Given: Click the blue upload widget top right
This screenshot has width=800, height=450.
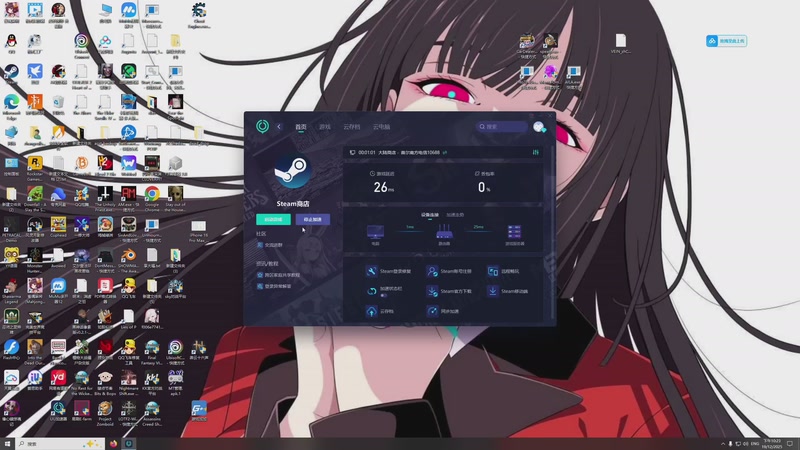Looking at the screenshot, I should pos(727,41).
